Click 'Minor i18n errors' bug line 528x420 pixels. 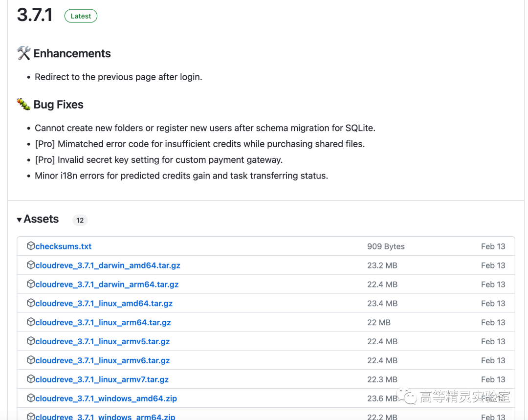pos(181,176)
